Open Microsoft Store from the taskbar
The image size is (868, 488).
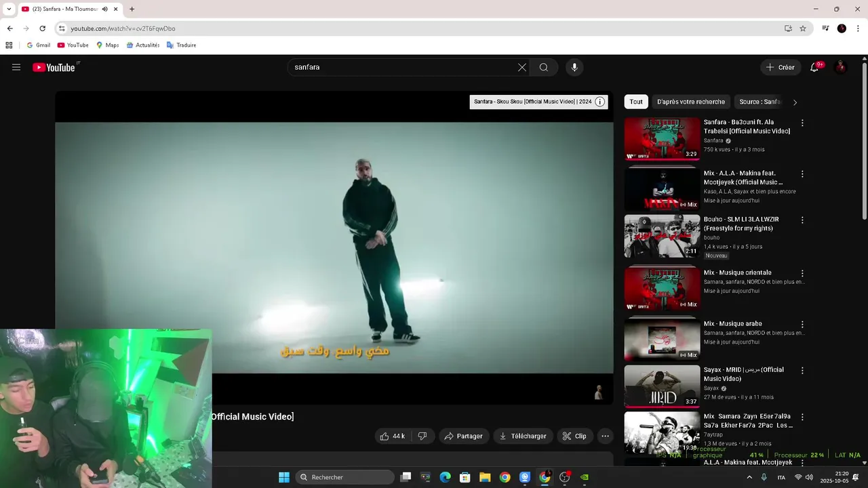coord(465,477)
